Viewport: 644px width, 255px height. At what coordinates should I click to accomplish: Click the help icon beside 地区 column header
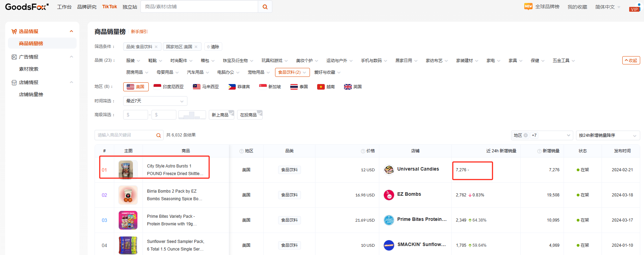tap(242, 151)
